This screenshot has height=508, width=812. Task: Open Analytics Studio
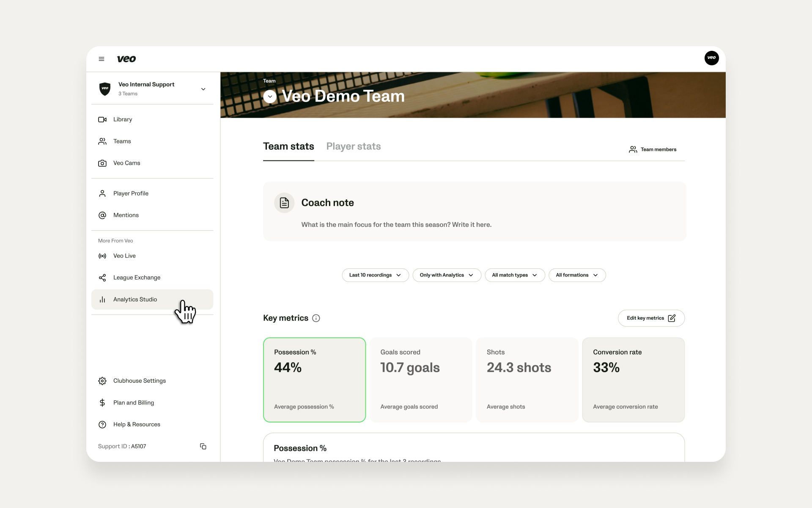tap(135, 299)
